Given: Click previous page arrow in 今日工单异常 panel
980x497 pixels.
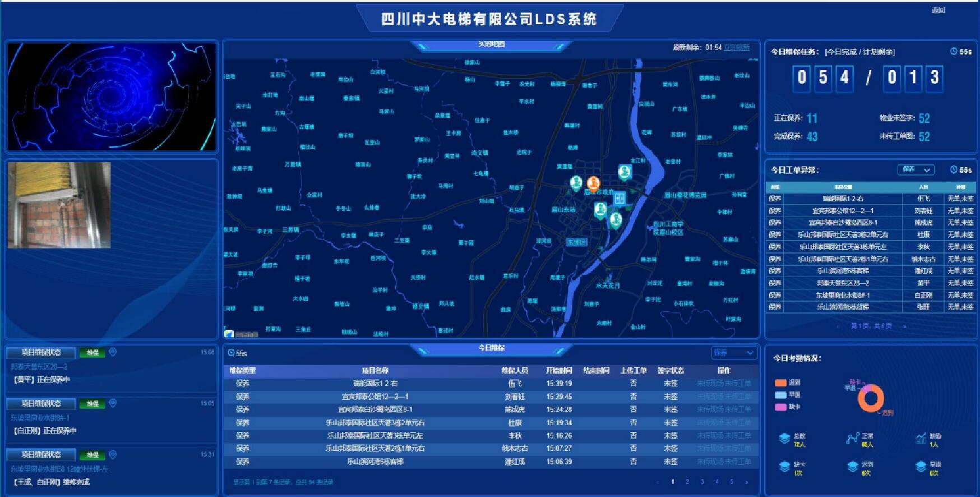Looking at the screenshot, I should point(838,326).
